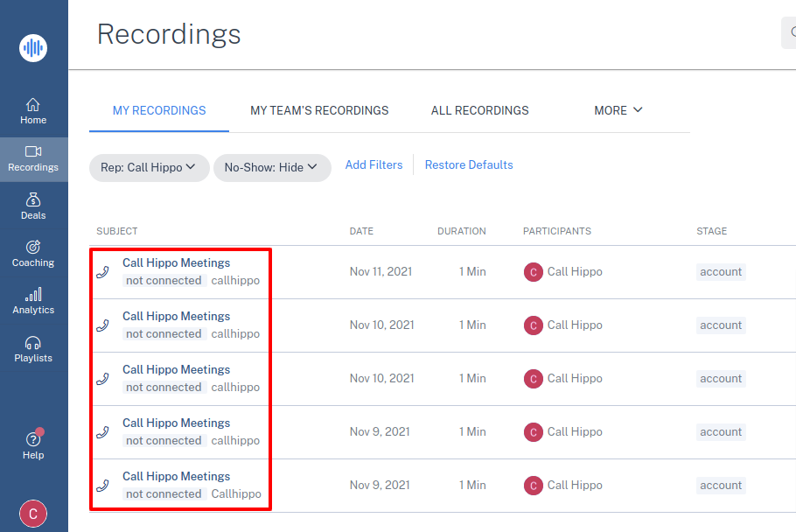Open Coaching in the sidebar
Viewport: 796px width, 532px height.
tap(33, 253)
